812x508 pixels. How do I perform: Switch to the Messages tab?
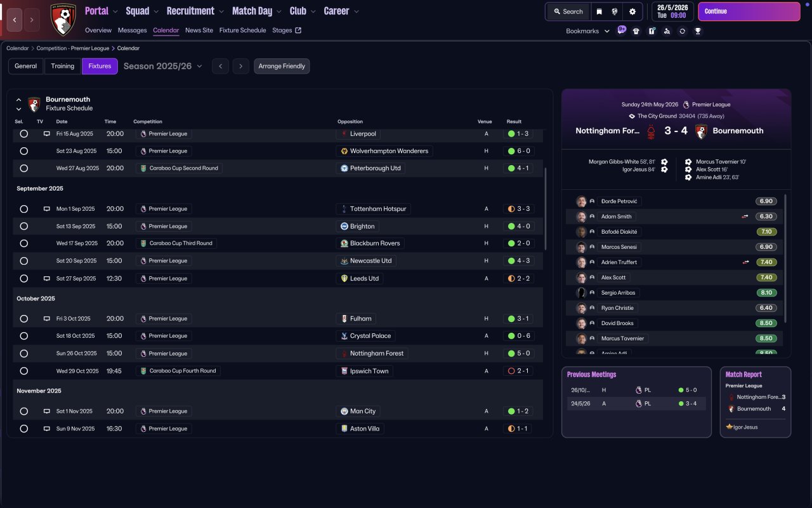[132, 30]
